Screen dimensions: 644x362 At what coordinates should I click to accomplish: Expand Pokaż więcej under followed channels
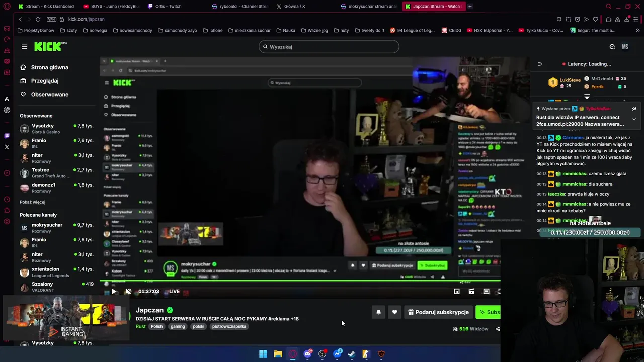coord(32,202)
